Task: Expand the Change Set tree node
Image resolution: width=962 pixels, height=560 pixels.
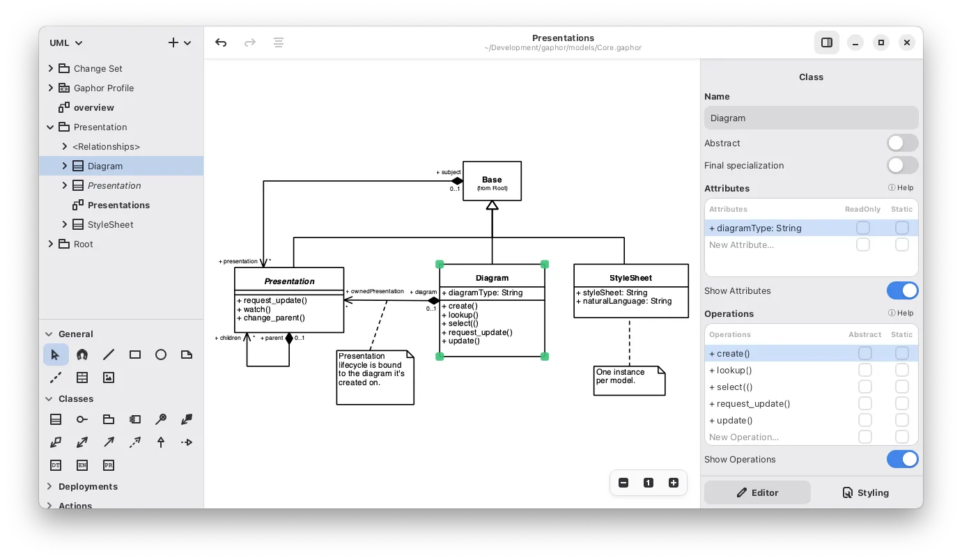Action: (50, 68)
